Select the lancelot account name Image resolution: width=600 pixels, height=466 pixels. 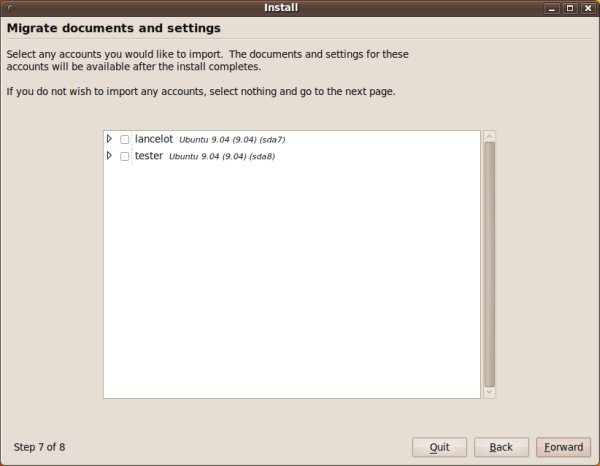click(x=154, y=139)
